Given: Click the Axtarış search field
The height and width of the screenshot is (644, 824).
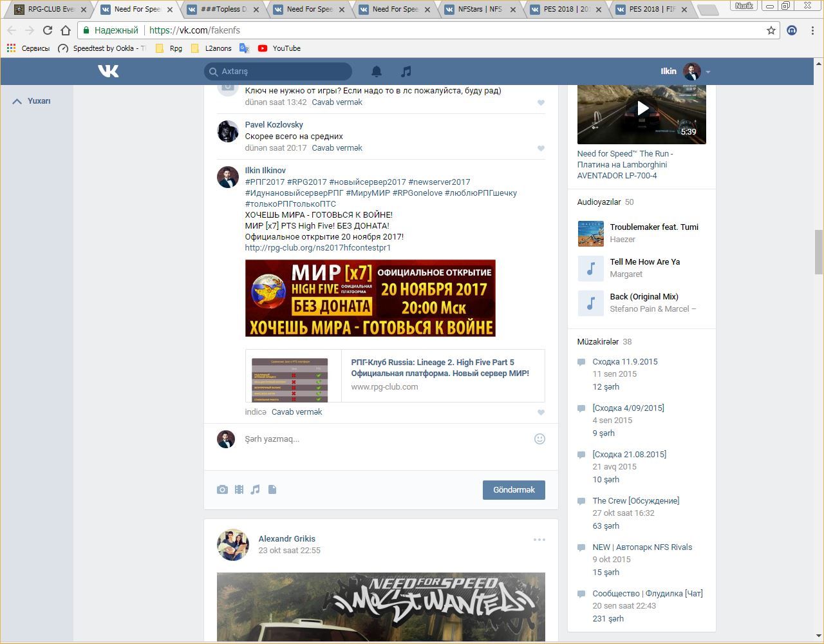Looking at the screenshot, I should [x=278, y=71].
